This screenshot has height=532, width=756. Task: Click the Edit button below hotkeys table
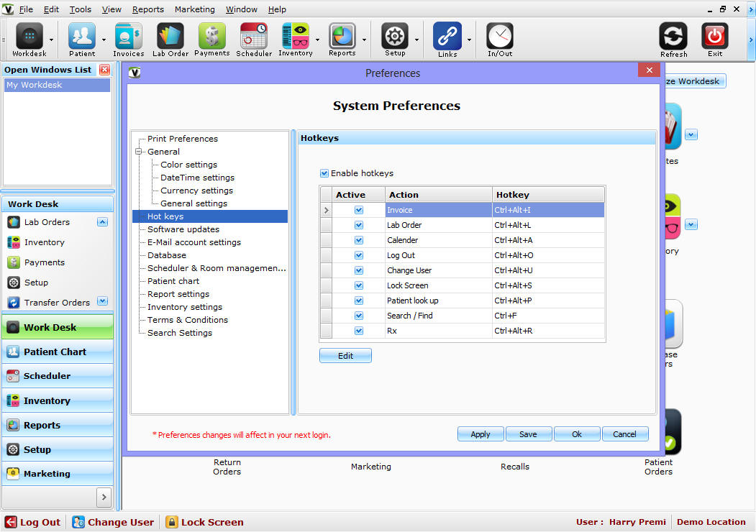click(345, 356)
